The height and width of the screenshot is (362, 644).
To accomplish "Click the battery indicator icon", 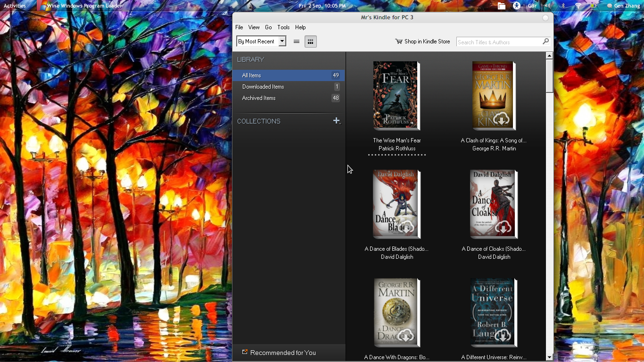I will click(x=594, y=6).
